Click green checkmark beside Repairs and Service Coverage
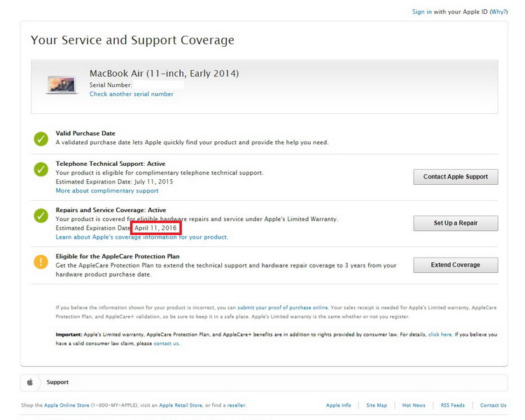This screenshot has height=420, width=525. 41,216
